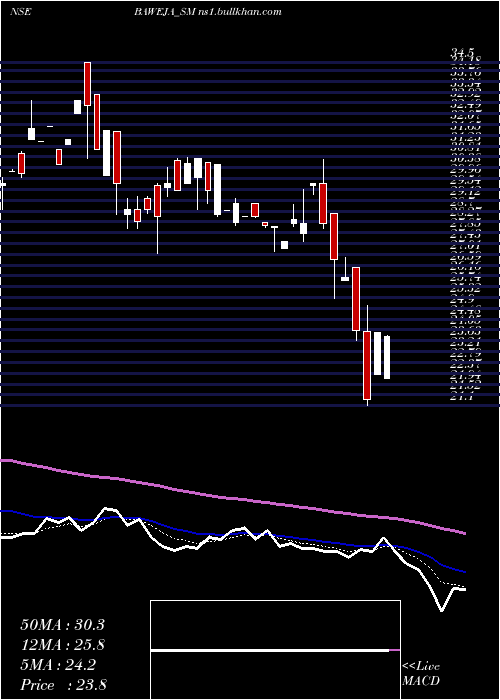Click inside the MACD histogram box

(x=275, y=650)
